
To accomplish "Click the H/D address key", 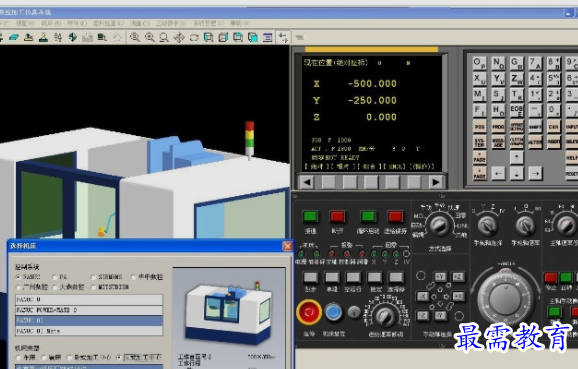I will pyautogui.click(x=498, y=110).
